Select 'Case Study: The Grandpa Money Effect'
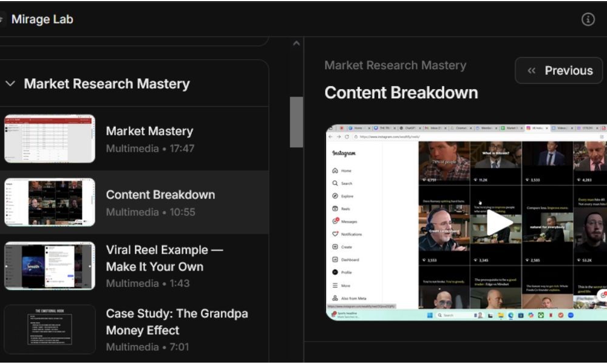The image size is (607, 364). point(177,322)
